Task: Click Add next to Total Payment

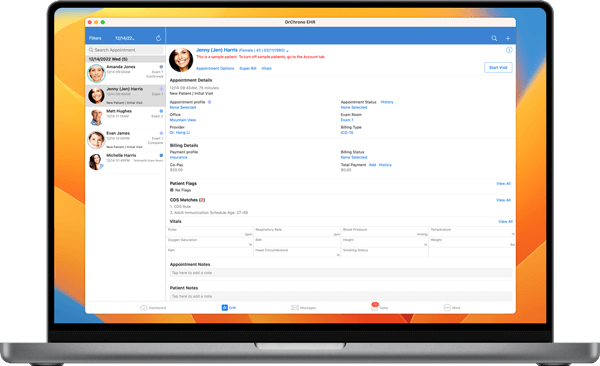Action: [372, 165]
